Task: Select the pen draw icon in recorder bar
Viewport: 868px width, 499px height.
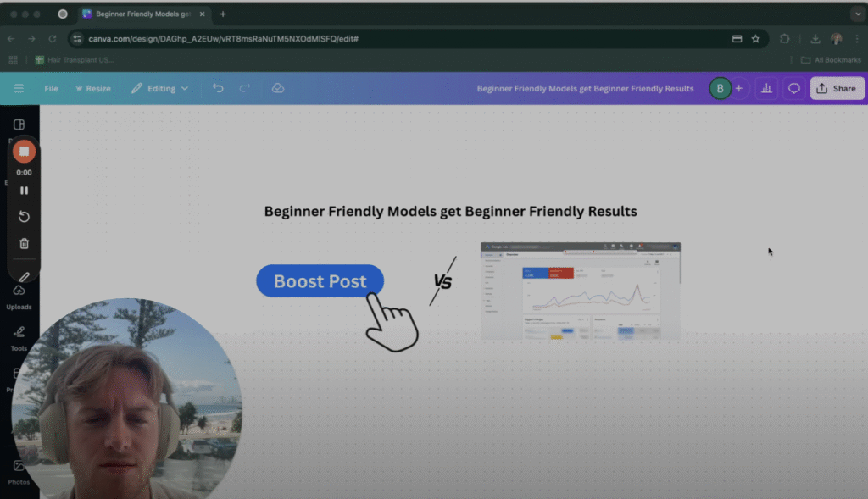Action: point(24,276)
